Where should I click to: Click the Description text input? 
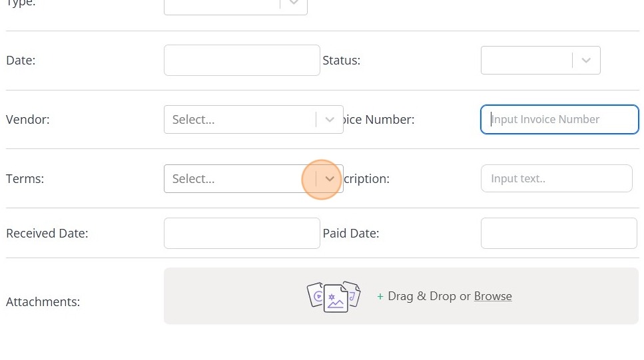click(x=556, y=179)
